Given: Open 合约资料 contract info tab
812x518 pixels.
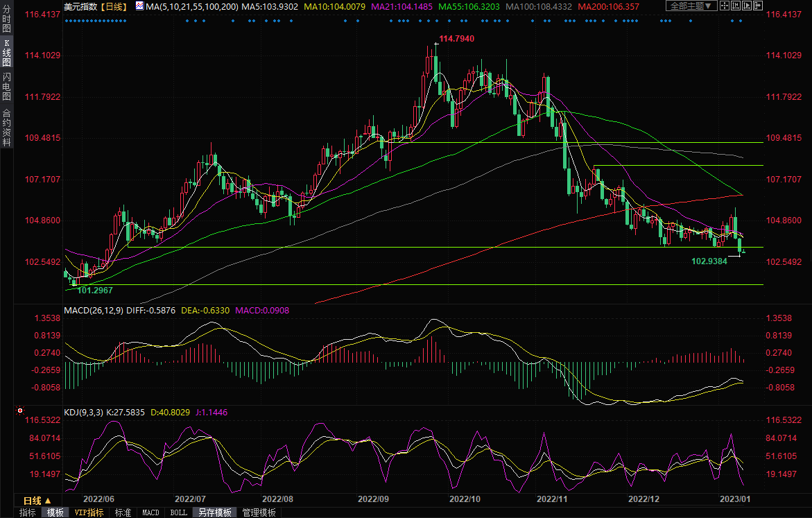Looking at the screenshot, I should 6,128.
